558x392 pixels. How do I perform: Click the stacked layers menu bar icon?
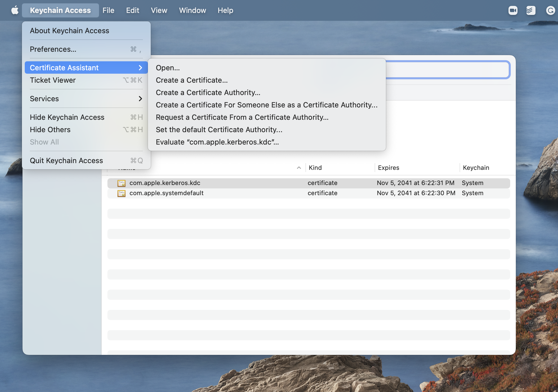[x=531, y=10]
